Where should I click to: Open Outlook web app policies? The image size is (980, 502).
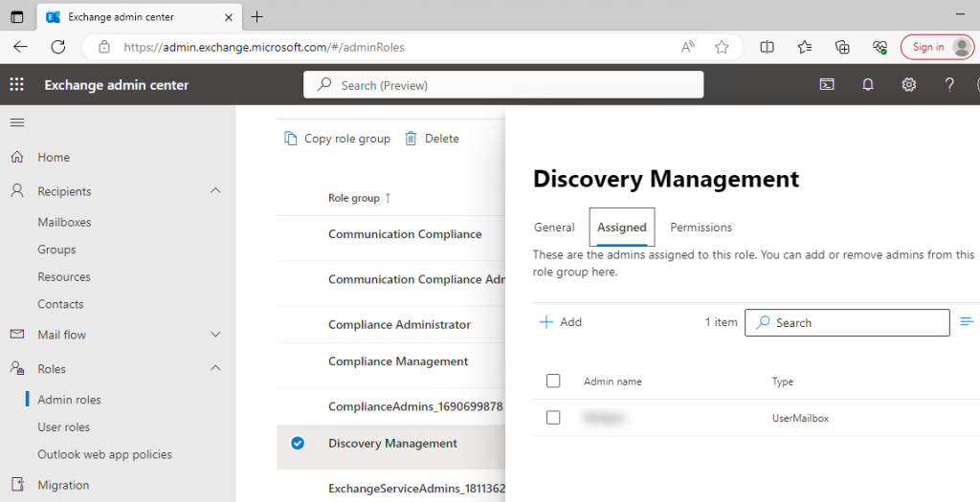click(105, 454)
